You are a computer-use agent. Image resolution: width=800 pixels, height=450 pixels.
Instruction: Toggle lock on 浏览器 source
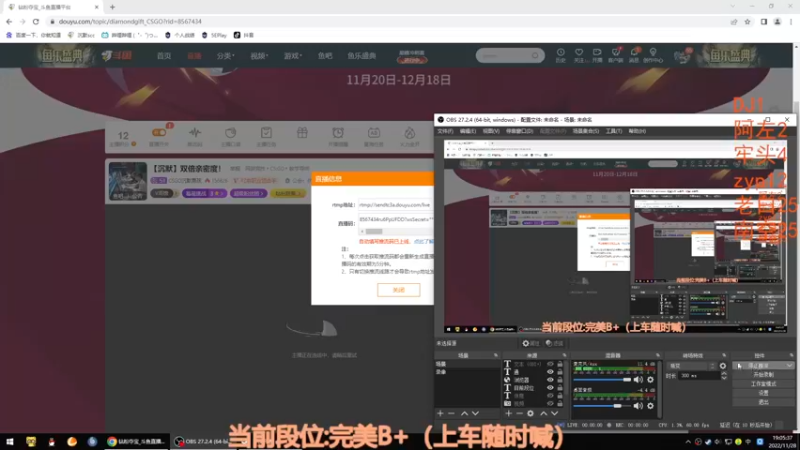coord(560,380)
